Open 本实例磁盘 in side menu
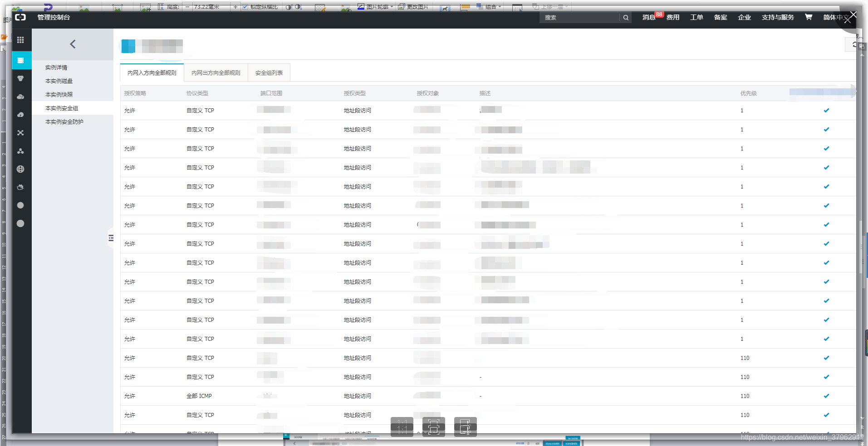The height and width of the screenshot is (446, 868). (x=59, y=81)
